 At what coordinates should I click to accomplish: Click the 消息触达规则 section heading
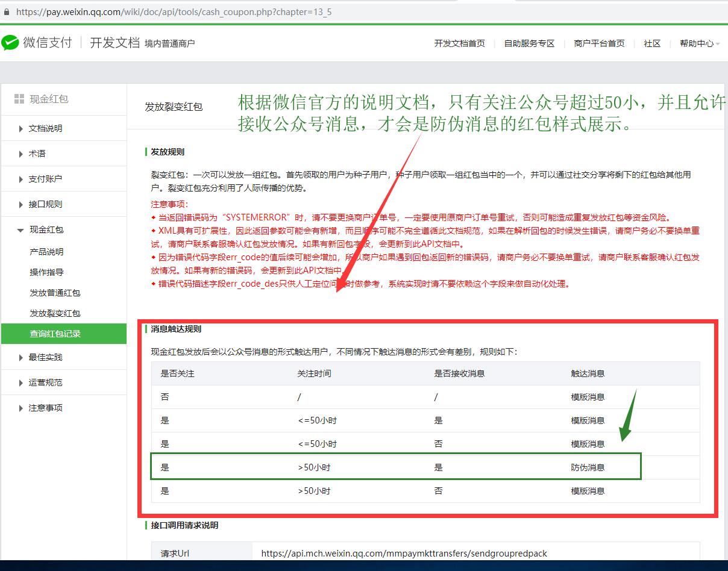[176, 329]
